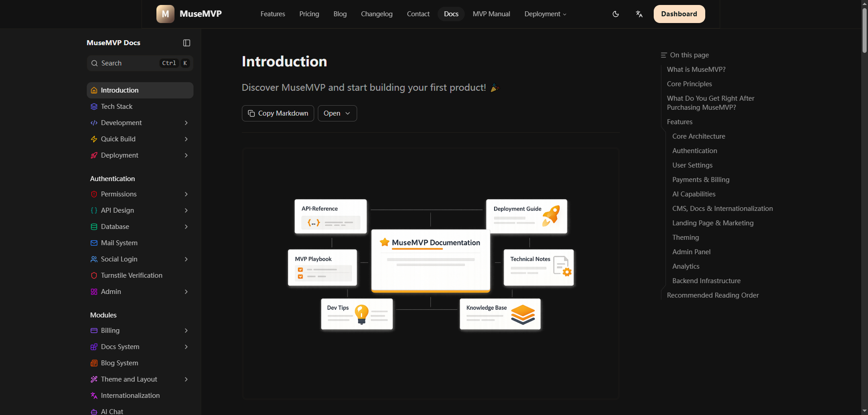The width and height of the screenshot is (868, 415).
Task: Click the search magnifier in the sidebar
Action: 94,63
